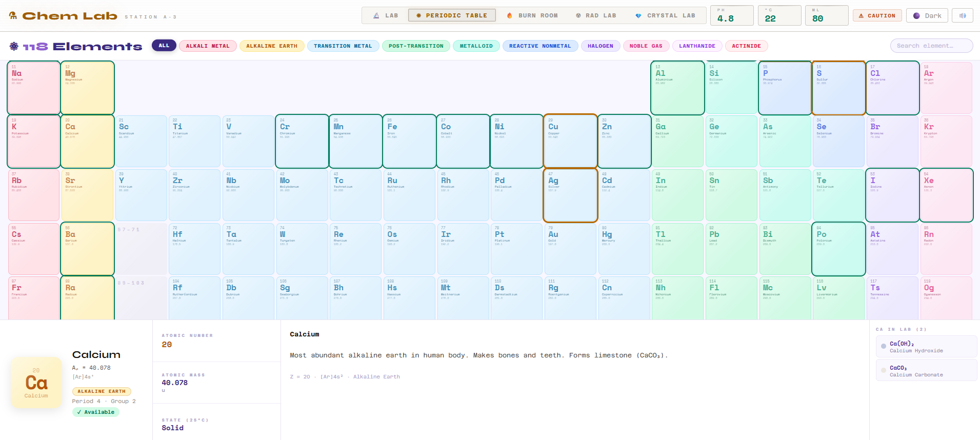Click the 57-71 lanthanide placeholder cell
Screen dimensions: 980x440
[x=141, y=249]
